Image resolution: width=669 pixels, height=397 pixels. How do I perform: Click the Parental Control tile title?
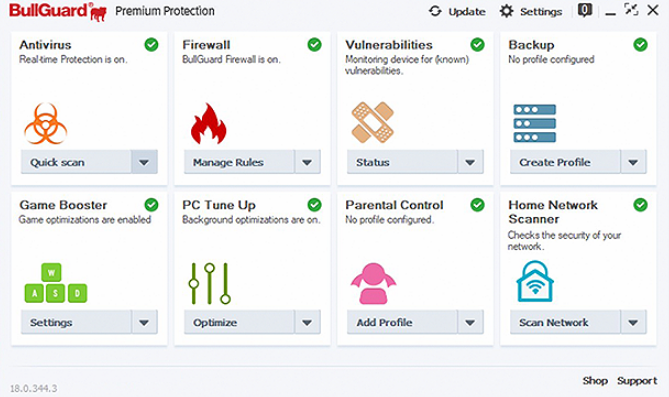click(394, 205)
